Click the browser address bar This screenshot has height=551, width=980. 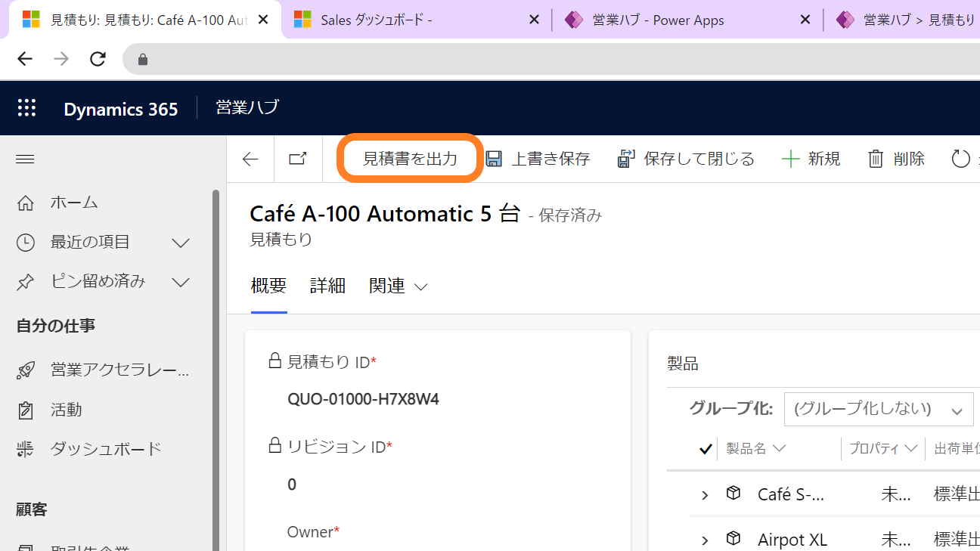coord(552,59)
